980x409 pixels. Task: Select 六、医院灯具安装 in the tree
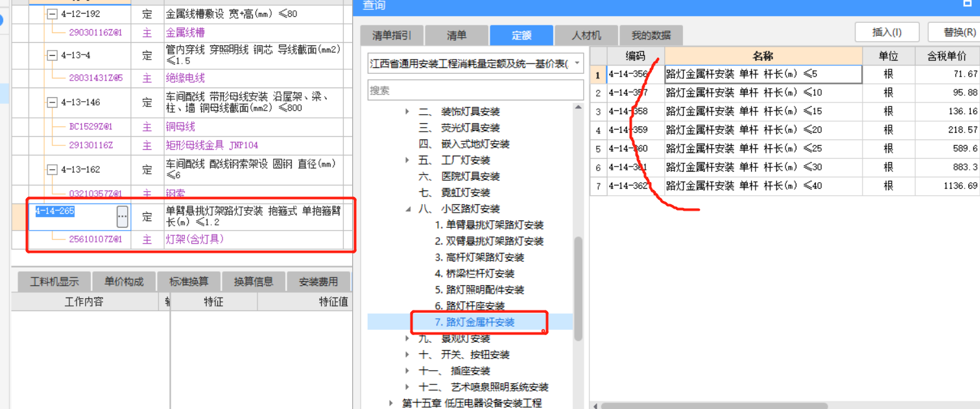click(459, 176)
